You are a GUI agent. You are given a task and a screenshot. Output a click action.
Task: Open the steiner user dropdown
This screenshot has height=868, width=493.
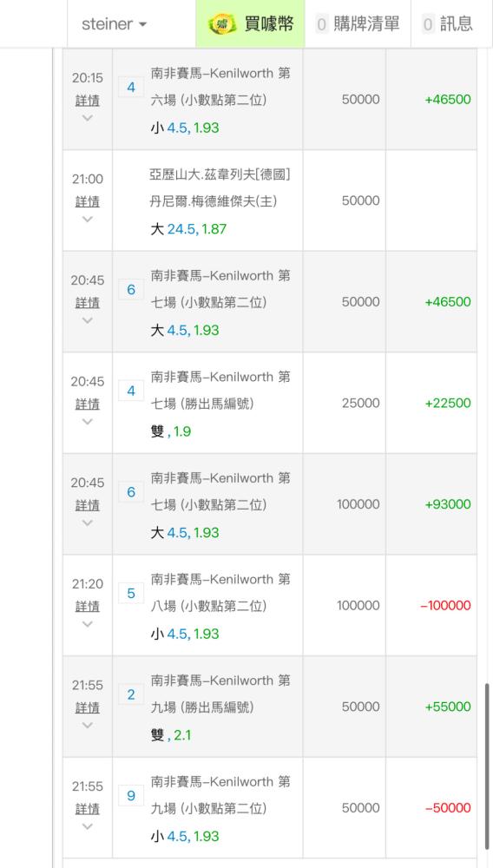point(114,23)
